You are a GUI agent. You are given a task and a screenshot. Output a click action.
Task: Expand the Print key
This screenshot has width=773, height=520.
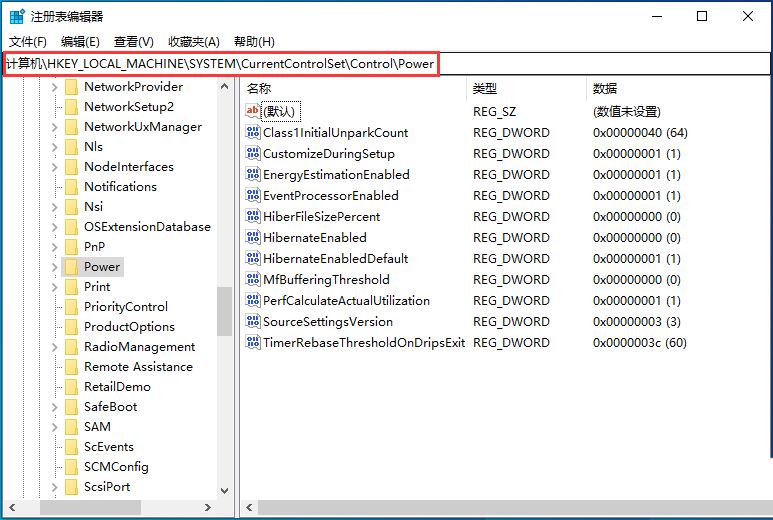(54, 287)
